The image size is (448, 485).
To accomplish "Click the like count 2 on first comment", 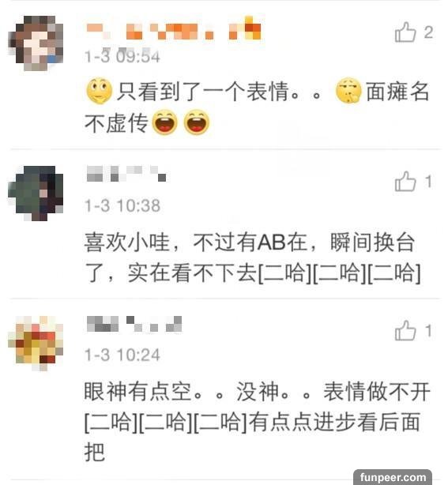I will [428, 32].
